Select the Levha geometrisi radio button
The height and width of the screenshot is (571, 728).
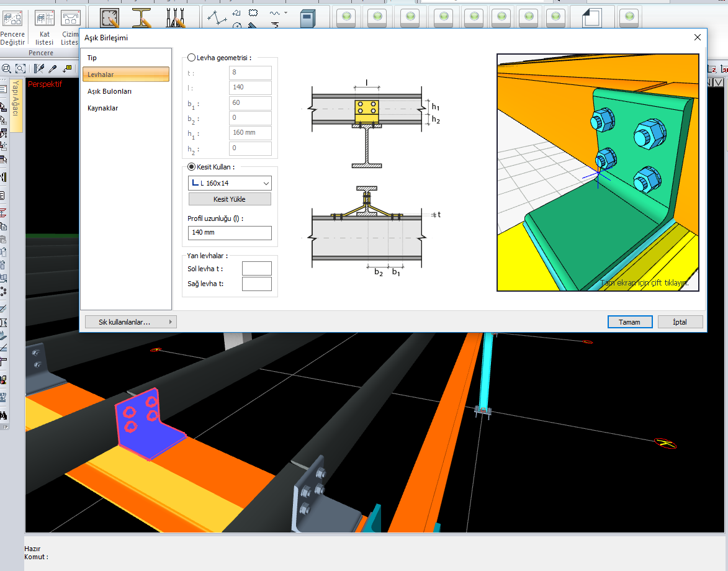tap(192, 58)
